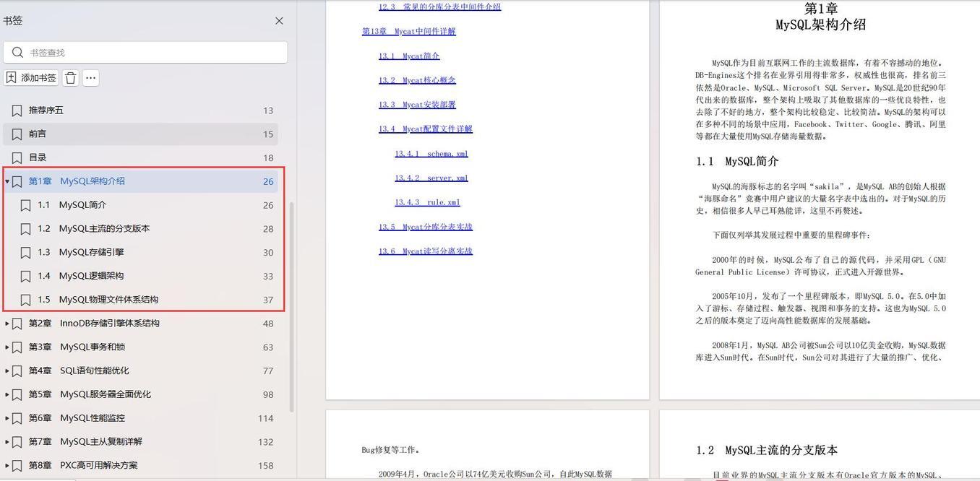
Task: Open the 13.3 Mycat安装部署 link
Action: (x=417, y=105)
